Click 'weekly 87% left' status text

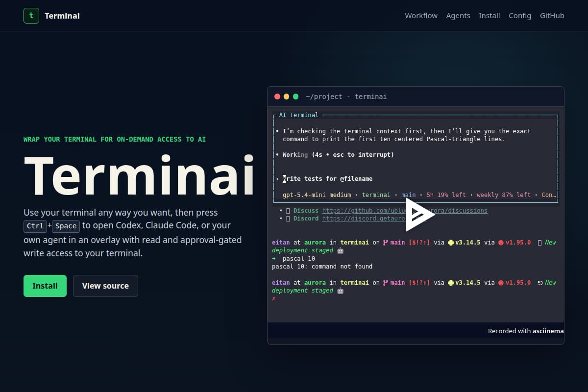504,195
